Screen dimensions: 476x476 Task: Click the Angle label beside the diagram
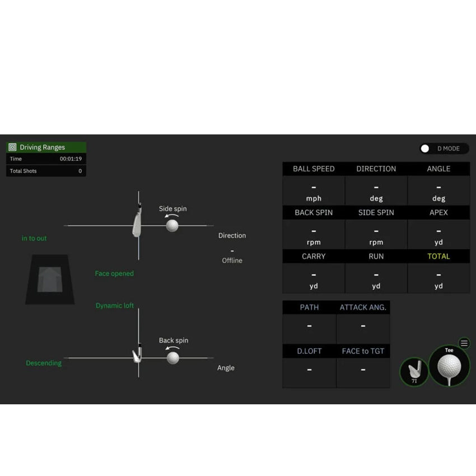coord(226,368)
